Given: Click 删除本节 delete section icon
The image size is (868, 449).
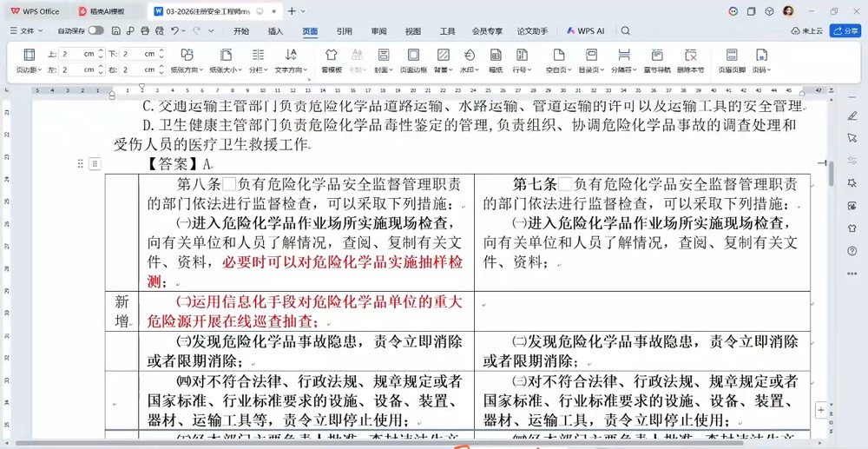Looking at the screenshot, I should pyautogui.click(x=690, y=61).
